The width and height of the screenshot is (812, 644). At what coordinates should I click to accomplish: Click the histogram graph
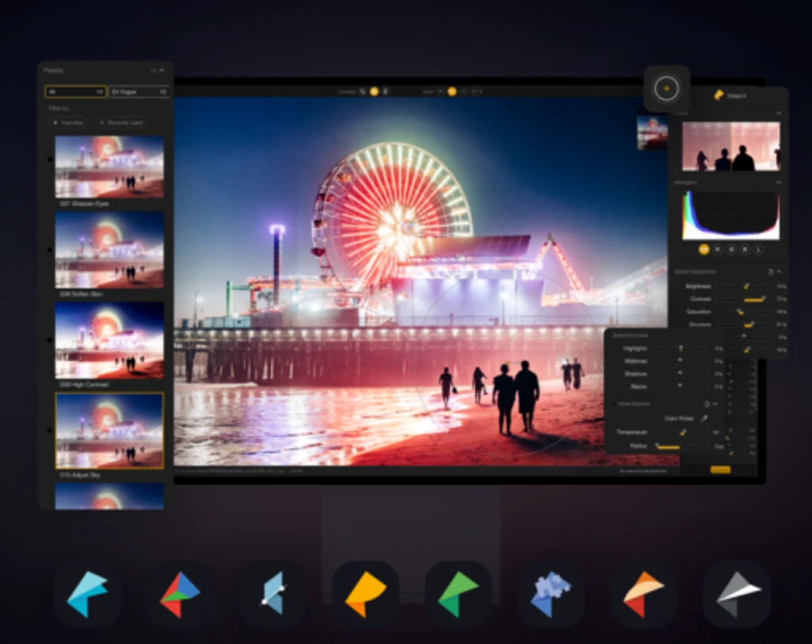[730, 215]
